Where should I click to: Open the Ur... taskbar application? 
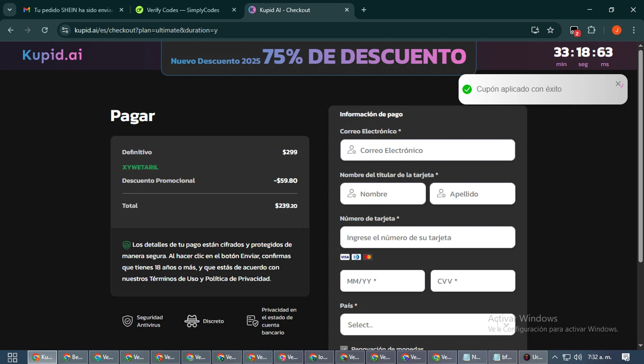533,357
